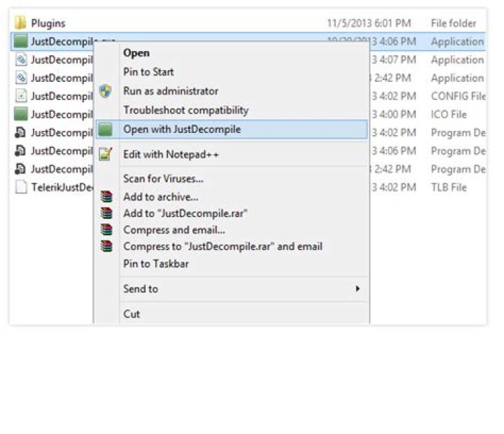The height and width of the screenshot is (434, 504).
Task: Click the JustDecompil name in the ICO File row
Action: pyautogui.click(x=62, y=114)
